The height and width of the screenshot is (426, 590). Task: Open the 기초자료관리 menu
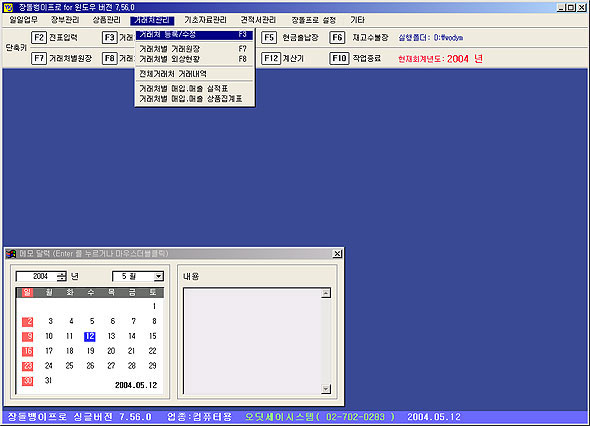point(205,20)
